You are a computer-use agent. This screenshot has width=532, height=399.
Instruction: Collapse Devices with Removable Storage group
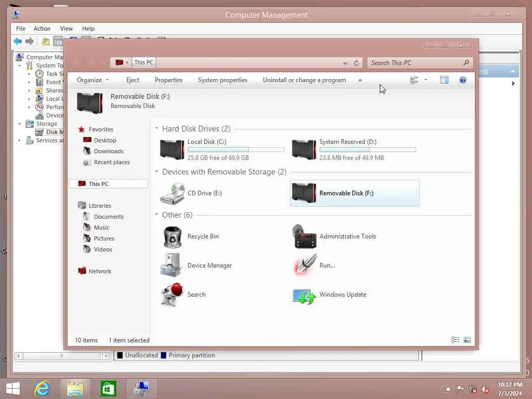click(156, 171)
